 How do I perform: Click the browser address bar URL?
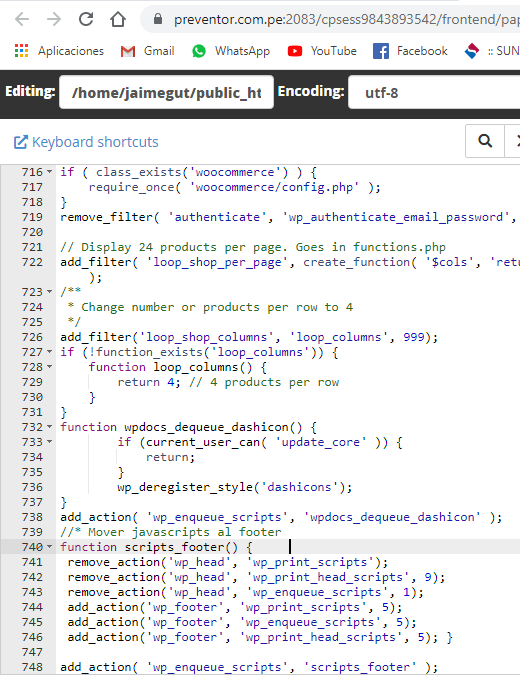point(346,19)
